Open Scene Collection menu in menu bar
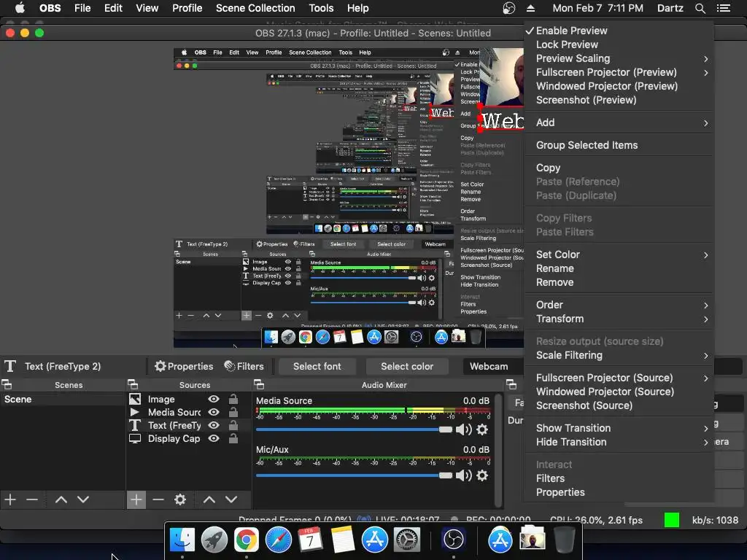The image size is (747, 560). (x=255, y=8)
